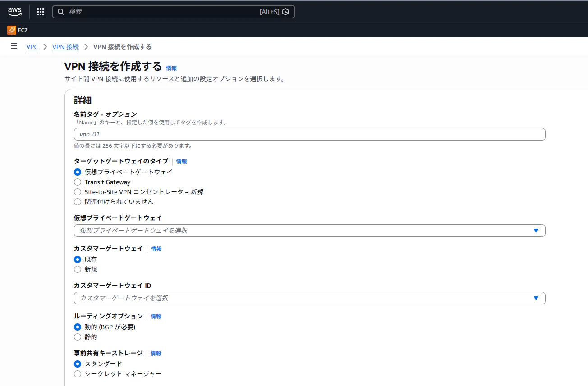Open 情報 link for カスタマーゲートウェイ
The height and width of the screenshot is (386, 588).
click(156, 249)
